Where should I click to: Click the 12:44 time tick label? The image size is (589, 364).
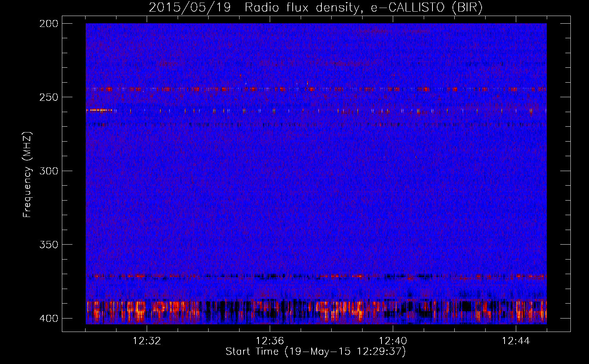516,341
